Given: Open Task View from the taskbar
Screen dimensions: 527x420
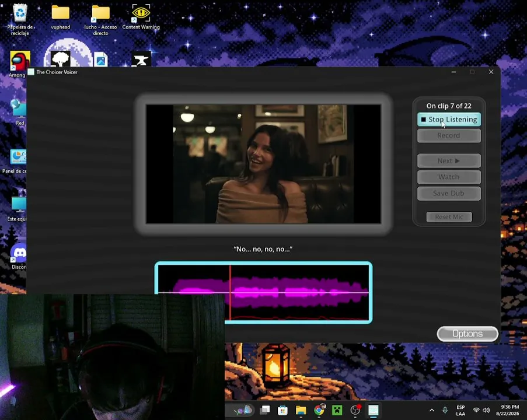Looking at the screenshot, I should [265, 410].
